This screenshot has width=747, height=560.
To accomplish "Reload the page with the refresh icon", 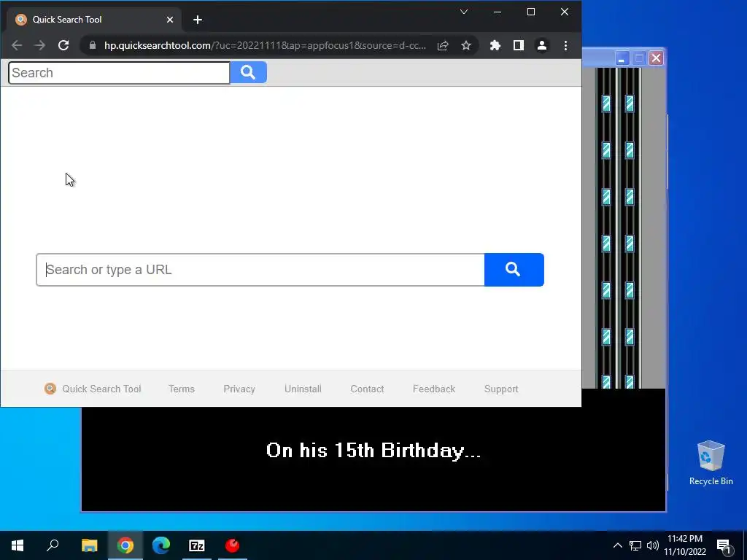I will tap(63, 45).
